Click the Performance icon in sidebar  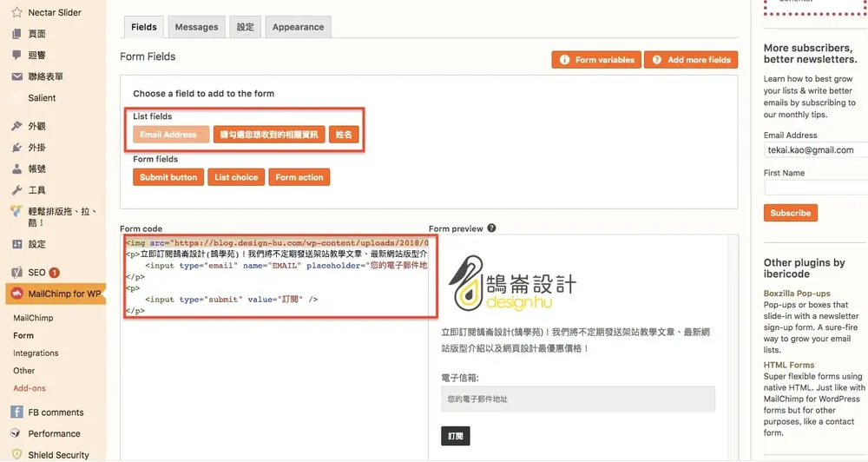tap(16, 433)
